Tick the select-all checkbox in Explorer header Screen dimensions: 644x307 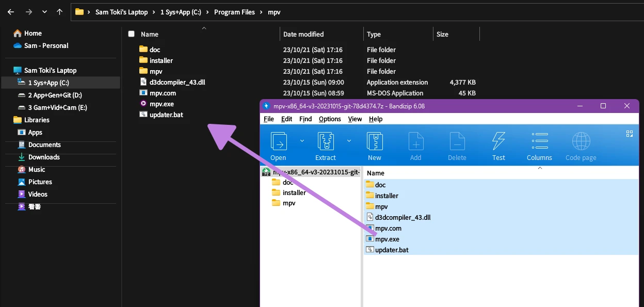(131, 34)
